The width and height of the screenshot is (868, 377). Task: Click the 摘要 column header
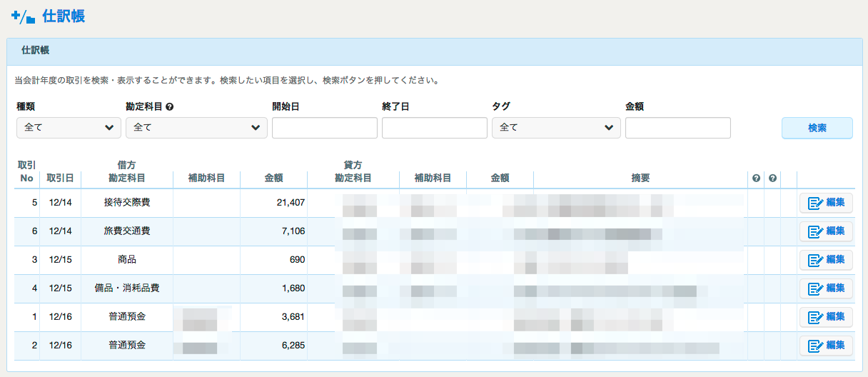coord(640,178)
